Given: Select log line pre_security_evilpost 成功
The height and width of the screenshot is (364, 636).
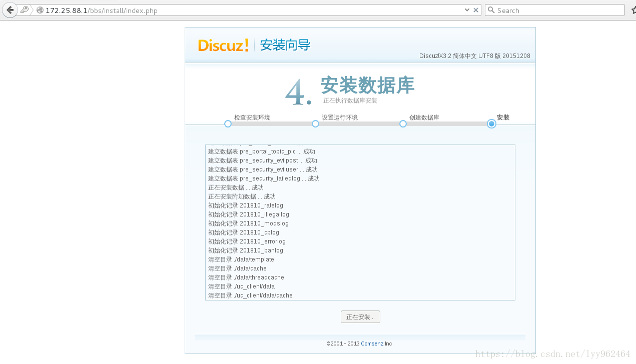Looking at the screenshot, I should coord(263,160).
